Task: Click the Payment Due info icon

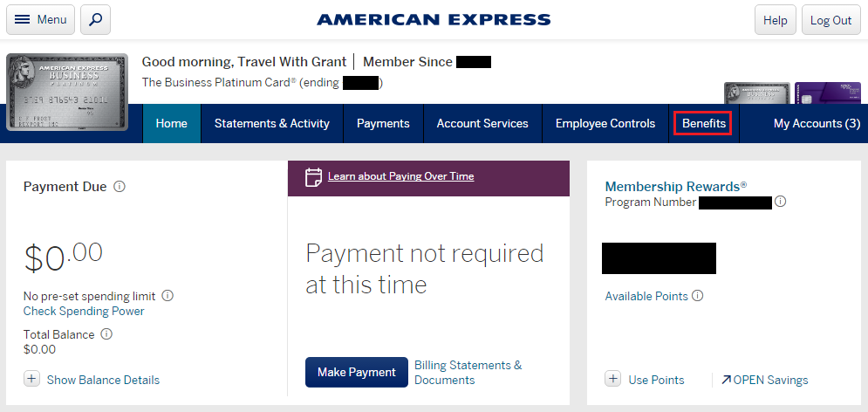Action: [120, 187]
